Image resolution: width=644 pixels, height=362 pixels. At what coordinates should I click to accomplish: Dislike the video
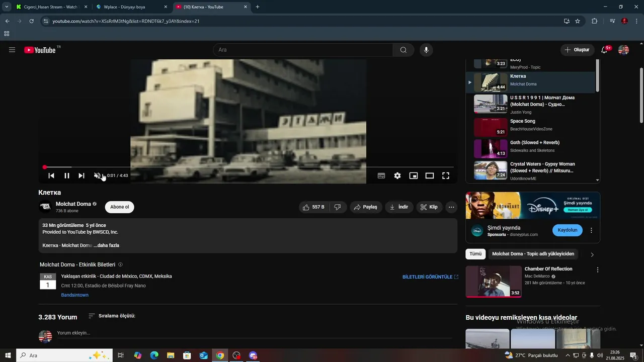coord(338,207)
